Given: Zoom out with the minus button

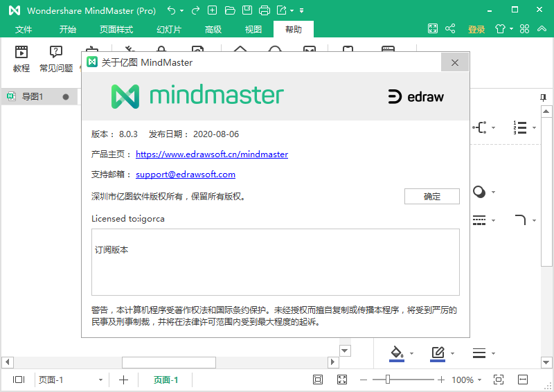Looking at the screenshot, I should coord(364,380).
